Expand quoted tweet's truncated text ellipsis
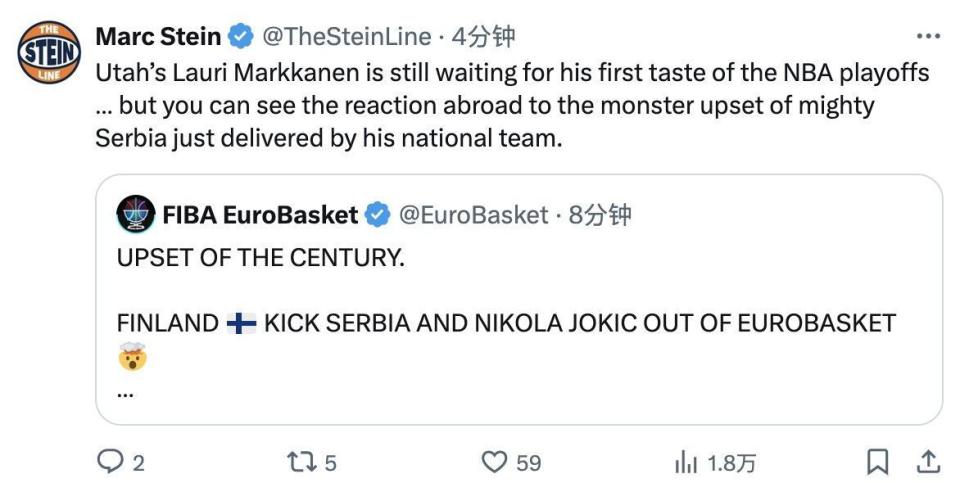 click(126, 393)
